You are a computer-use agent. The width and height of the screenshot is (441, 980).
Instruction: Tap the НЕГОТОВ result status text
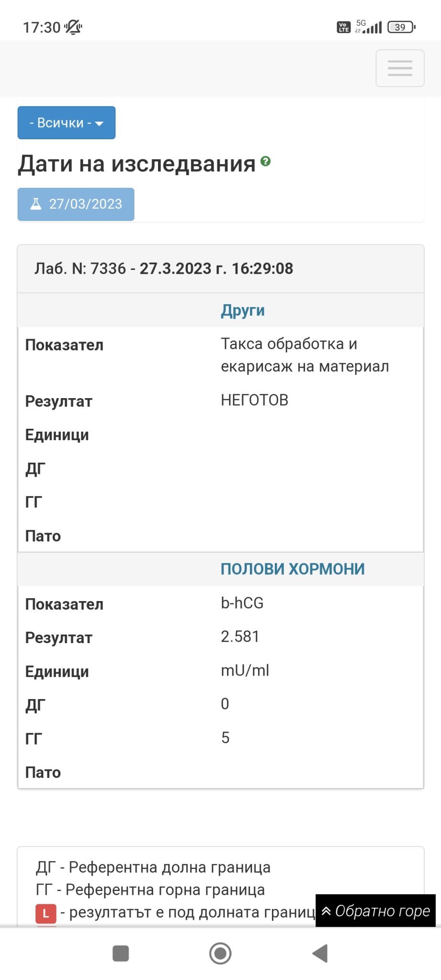254,400
